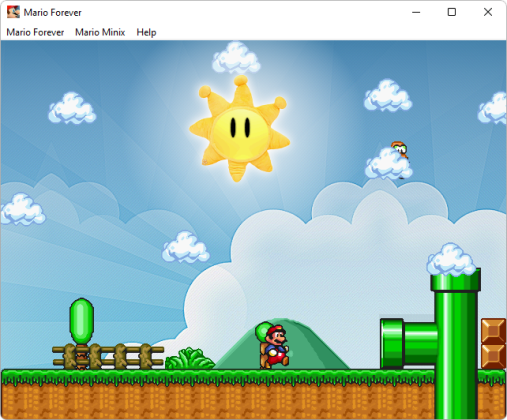Maximize the Mario Forever window
Viewport: 507px width, 420px height.
452,12
